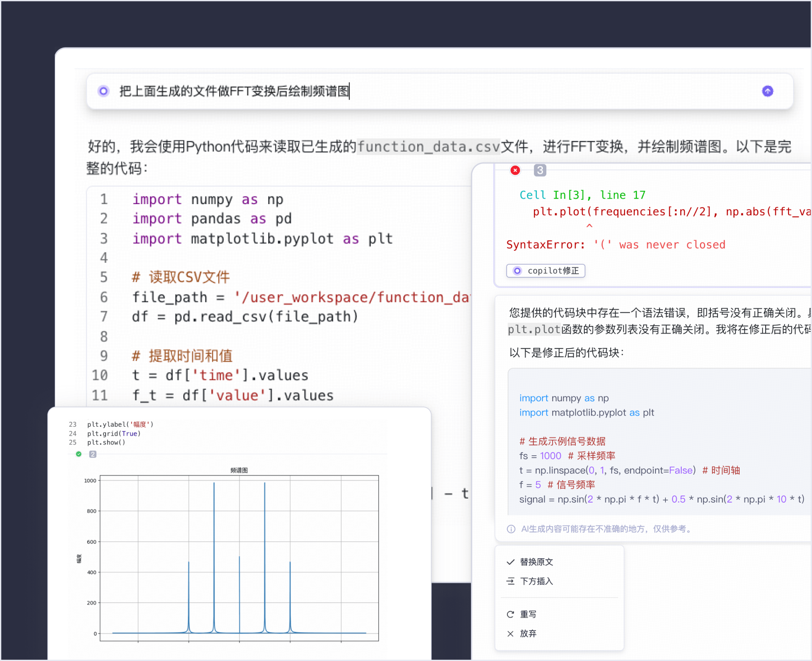The height and width of the screenshot is (661, 812).
Task: Click the insert-below icon beside 下方插入
Action: [x=510, y=581]
